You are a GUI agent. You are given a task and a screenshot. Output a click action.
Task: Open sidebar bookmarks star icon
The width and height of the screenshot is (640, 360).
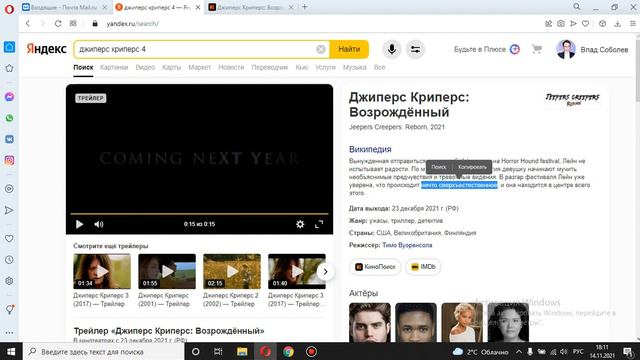click(x=9, y=68)
